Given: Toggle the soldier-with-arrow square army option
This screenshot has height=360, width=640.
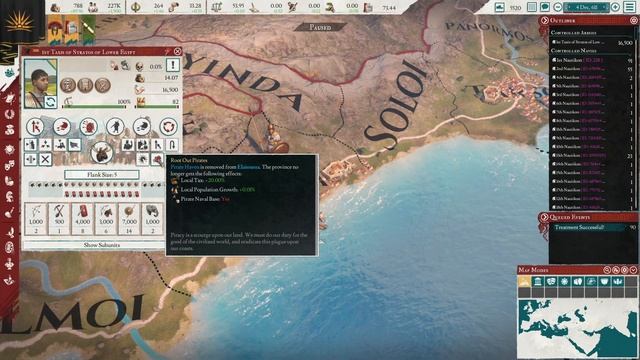Looking at the screenshot, I should (x=31, y=144).
